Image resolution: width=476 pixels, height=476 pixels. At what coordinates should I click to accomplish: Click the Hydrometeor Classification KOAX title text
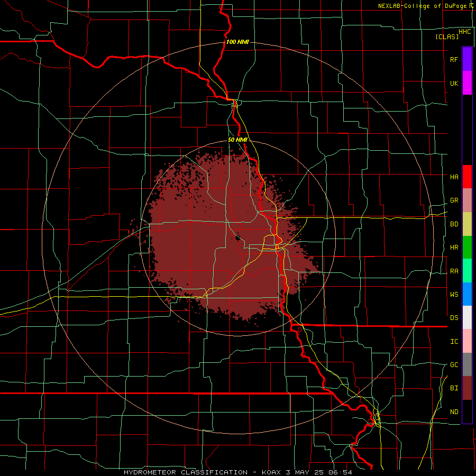238,472
